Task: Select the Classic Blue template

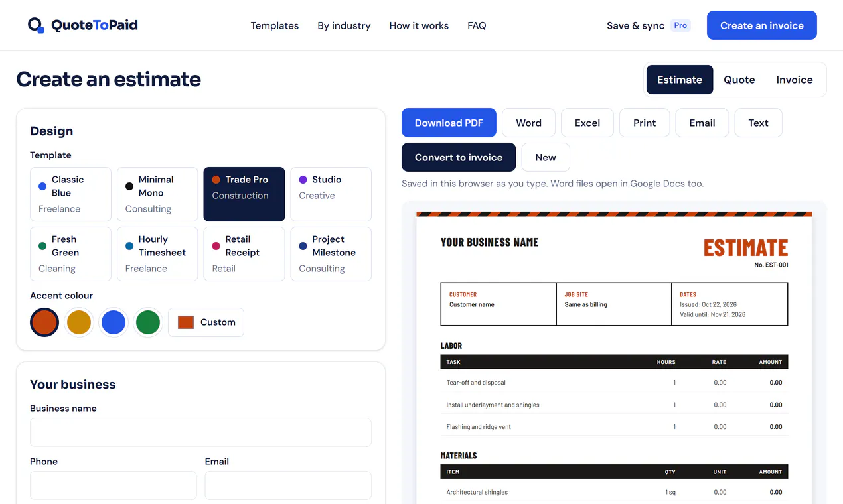Action: click(x=70, y=194)
